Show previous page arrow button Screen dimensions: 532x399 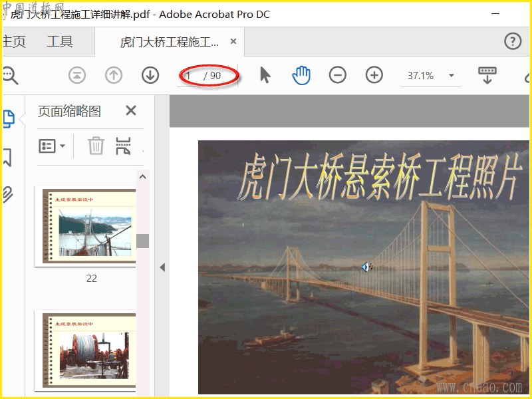pos(114,75)
